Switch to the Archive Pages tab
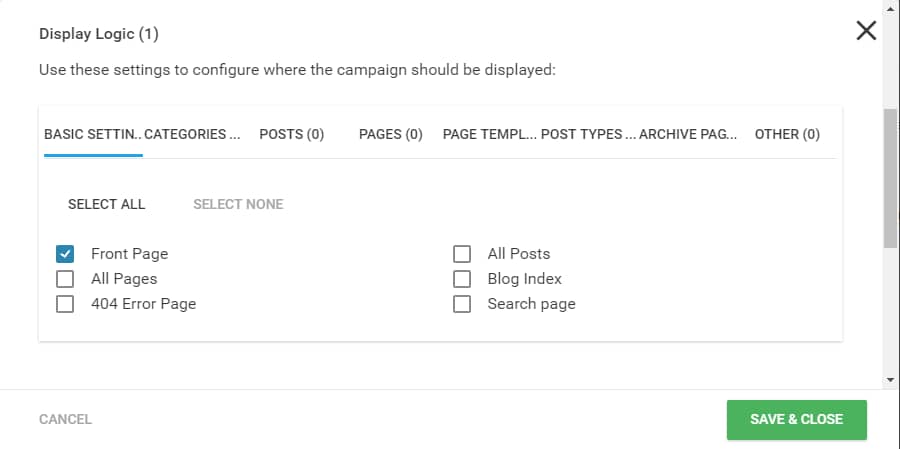 pyautogui.click(x=688, y=134)
